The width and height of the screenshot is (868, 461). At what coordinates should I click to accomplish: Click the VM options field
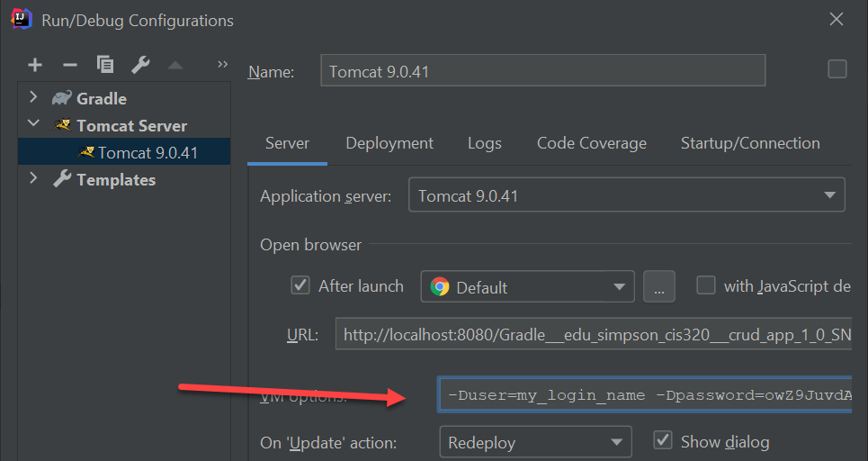644,394
